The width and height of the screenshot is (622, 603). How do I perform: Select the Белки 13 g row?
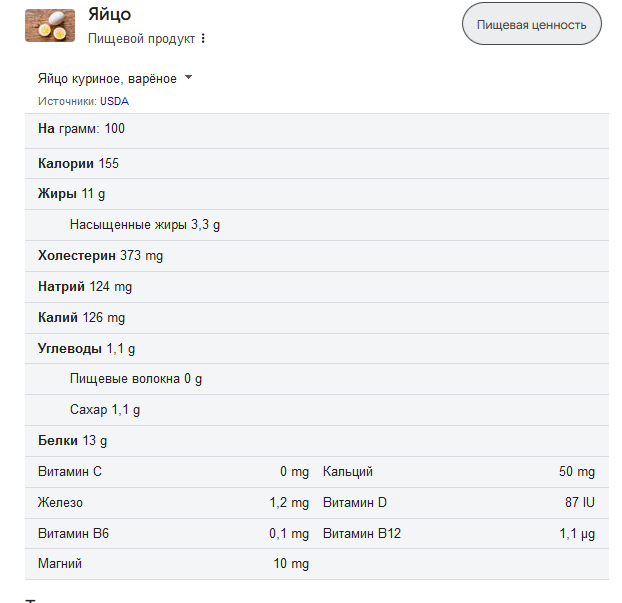point(317,441)
